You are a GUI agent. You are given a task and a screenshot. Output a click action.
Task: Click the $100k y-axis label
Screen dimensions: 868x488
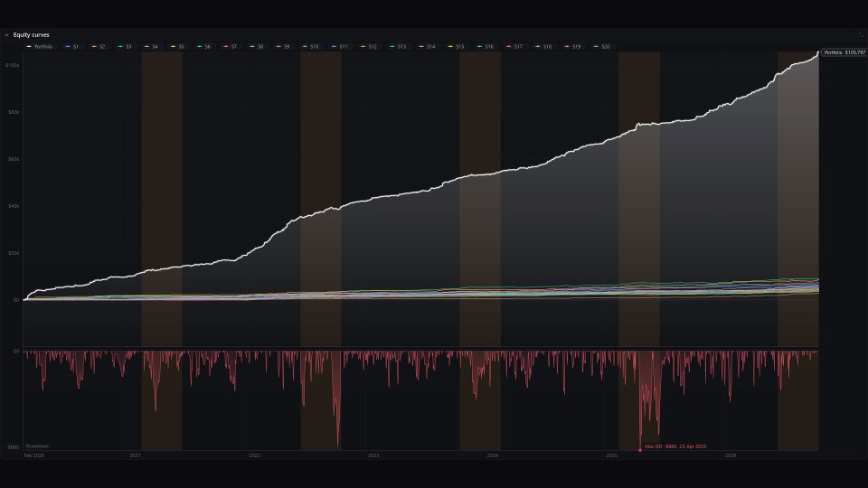click(x=12, y=65)
